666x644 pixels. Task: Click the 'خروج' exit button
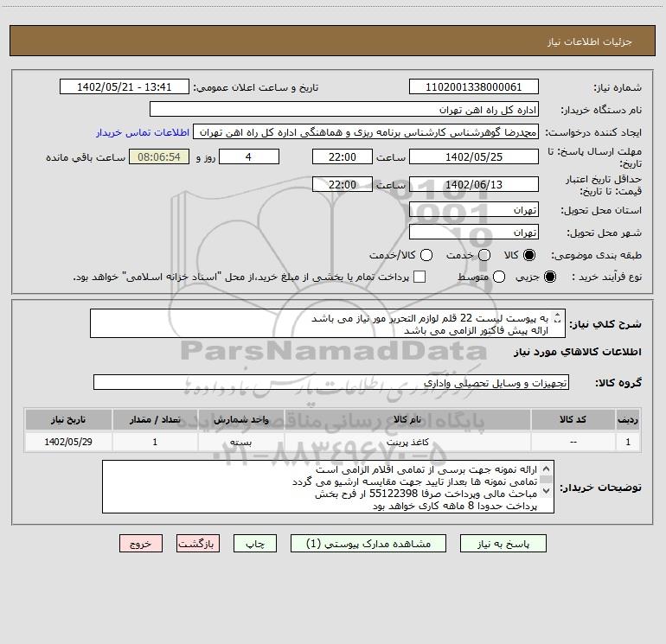[x=141, y=544]
